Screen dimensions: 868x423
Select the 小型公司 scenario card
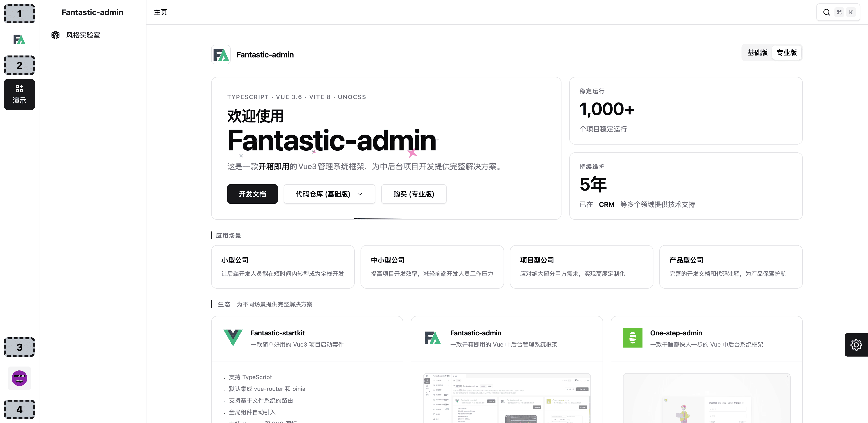click(x=283, y=267)
